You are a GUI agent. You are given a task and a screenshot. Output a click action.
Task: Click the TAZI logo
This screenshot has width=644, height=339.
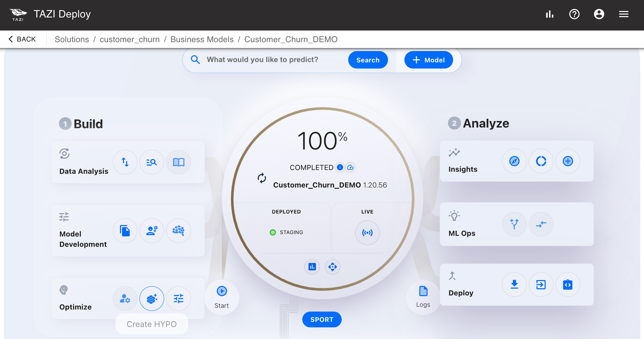tap(18, 14)
